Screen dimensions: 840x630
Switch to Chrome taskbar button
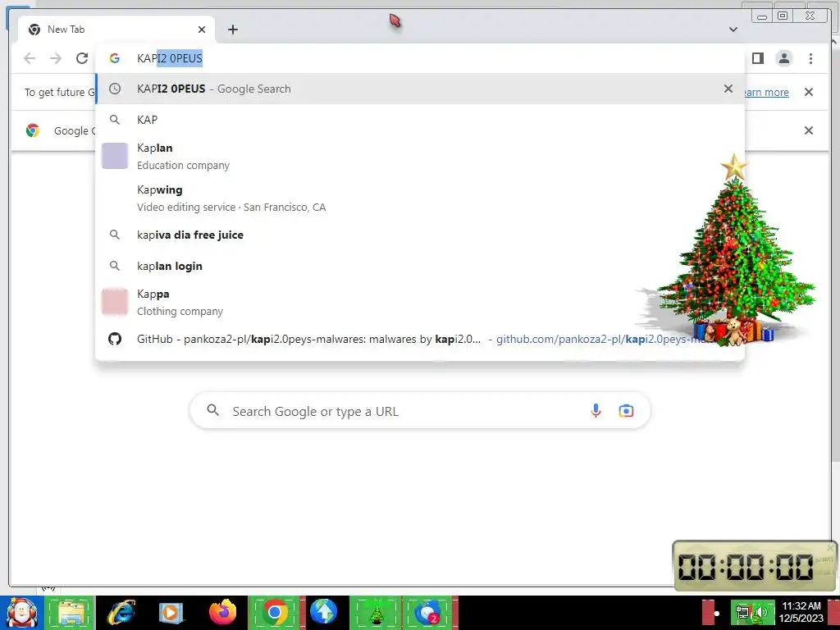pyautogui.click(x=275, y=612)
